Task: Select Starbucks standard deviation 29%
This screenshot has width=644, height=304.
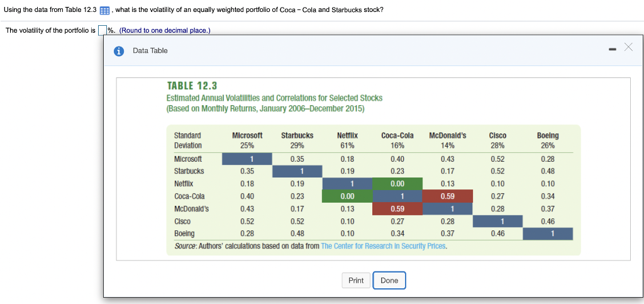Action: pos(297,145)
